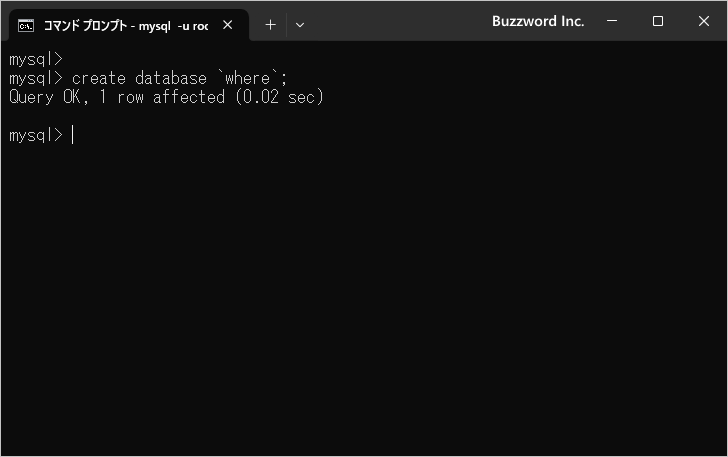
Task: Open a new terminal tab with plus icon
Action: [270, 25]
